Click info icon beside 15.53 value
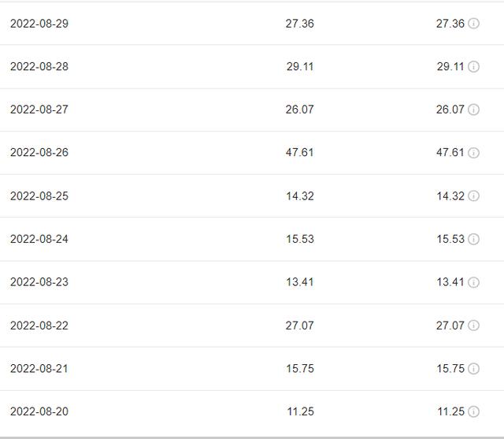504x439 pixels. [473, 239]
